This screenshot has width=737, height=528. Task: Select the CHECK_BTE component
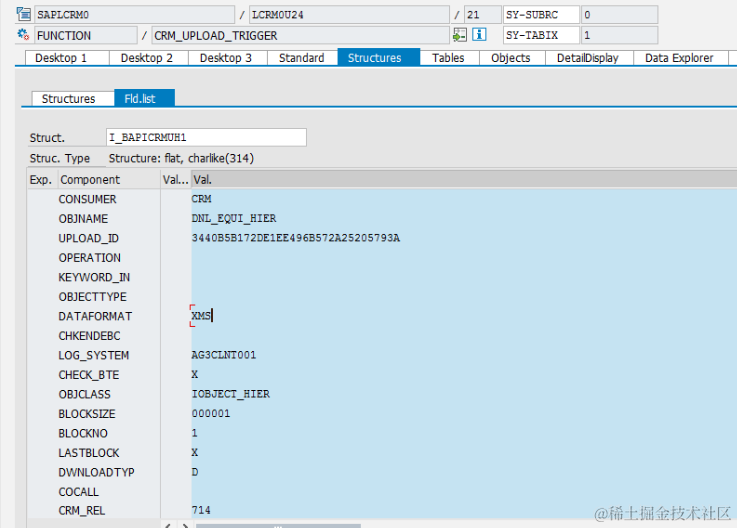tap(89, 375)
